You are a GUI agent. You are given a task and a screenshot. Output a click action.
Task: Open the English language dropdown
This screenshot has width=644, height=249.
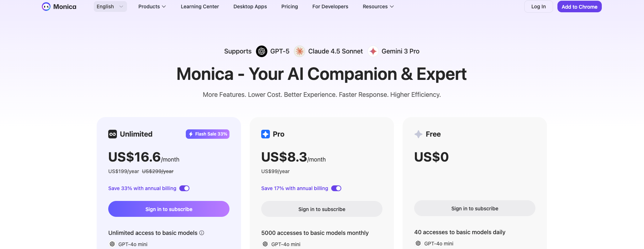tap(110, 7)
